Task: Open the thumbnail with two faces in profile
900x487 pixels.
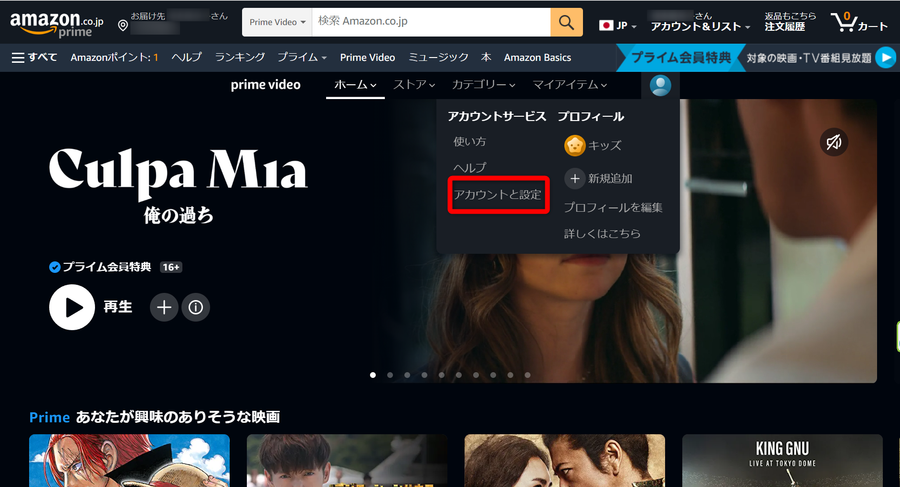Action: [565, 461]
